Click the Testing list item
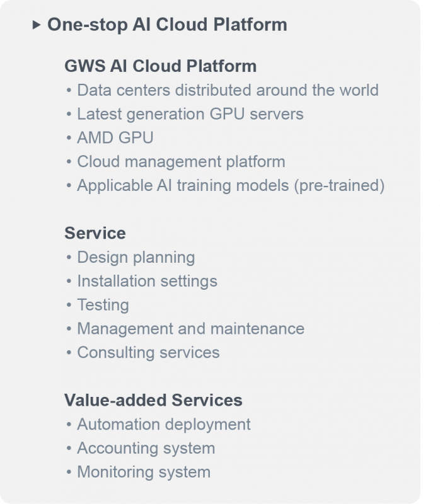 (103, 305)
